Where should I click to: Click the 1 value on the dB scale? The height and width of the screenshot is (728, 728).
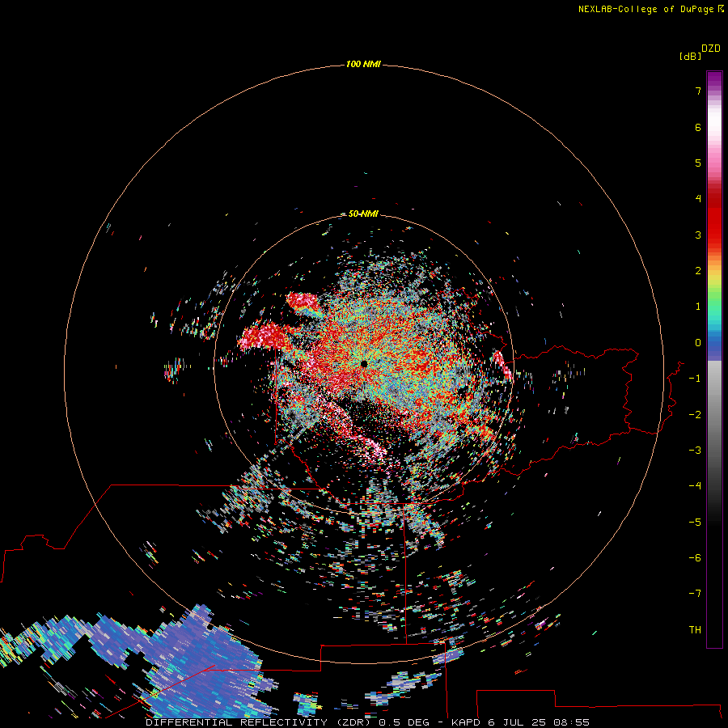tap(698, 307)
